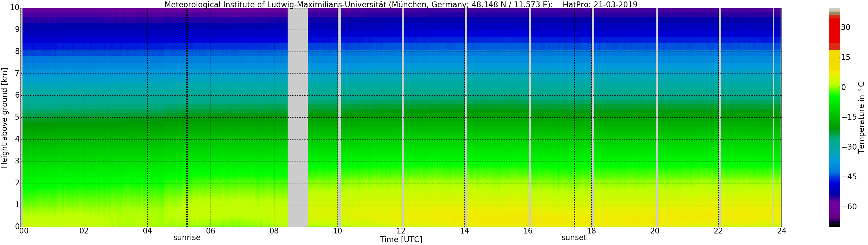Click the wide gray data gap after 08 UTC
The width and height of the screenshot is (868, 245).
[x=297, y=117]
